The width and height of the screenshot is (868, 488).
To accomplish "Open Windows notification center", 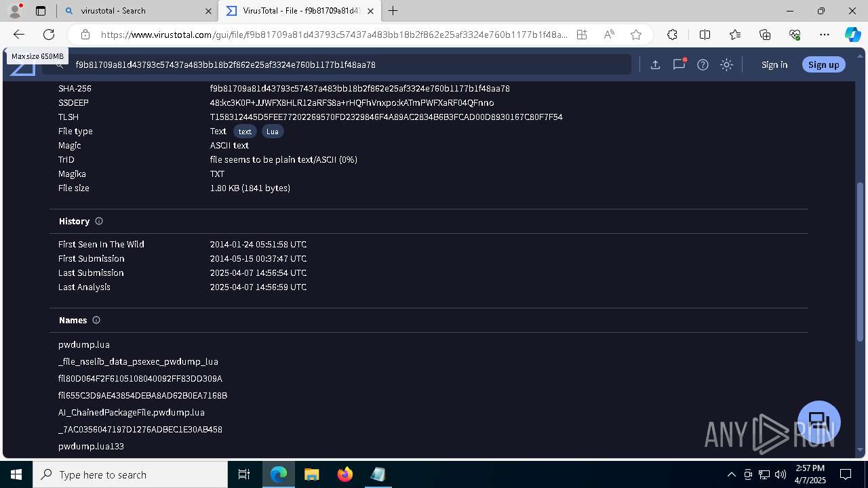I will click(x=846, y=474).
